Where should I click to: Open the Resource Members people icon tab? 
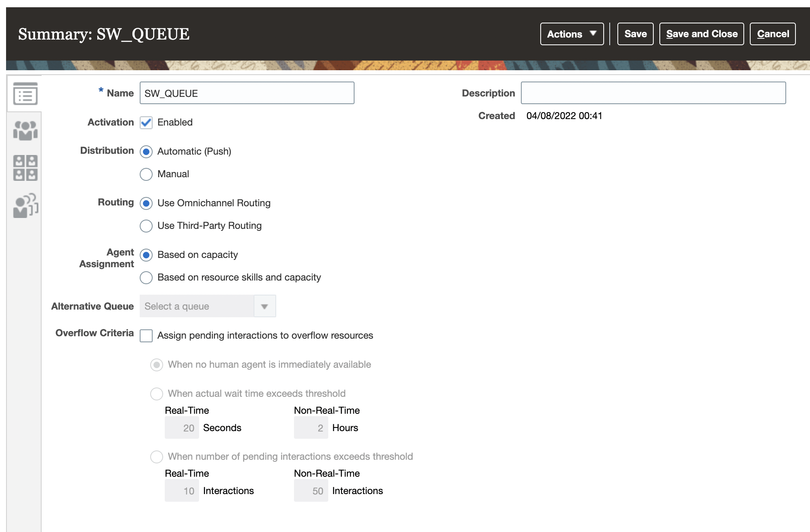click(25, 131)
